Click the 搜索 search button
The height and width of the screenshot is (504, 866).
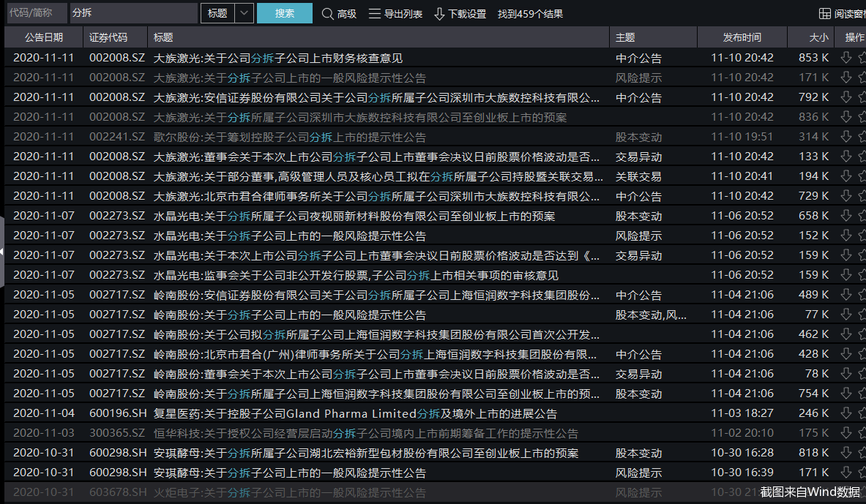285,13
